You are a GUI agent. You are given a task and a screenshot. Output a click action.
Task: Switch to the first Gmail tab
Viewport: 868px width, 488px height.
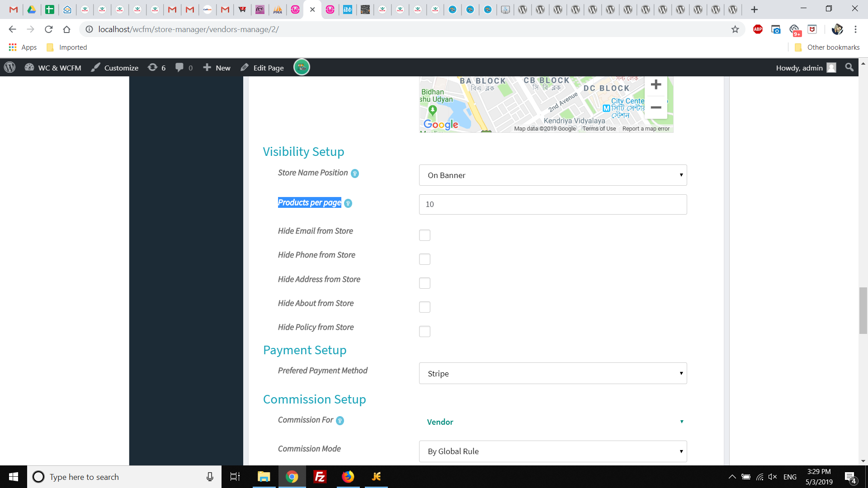(x=14, y=9)
